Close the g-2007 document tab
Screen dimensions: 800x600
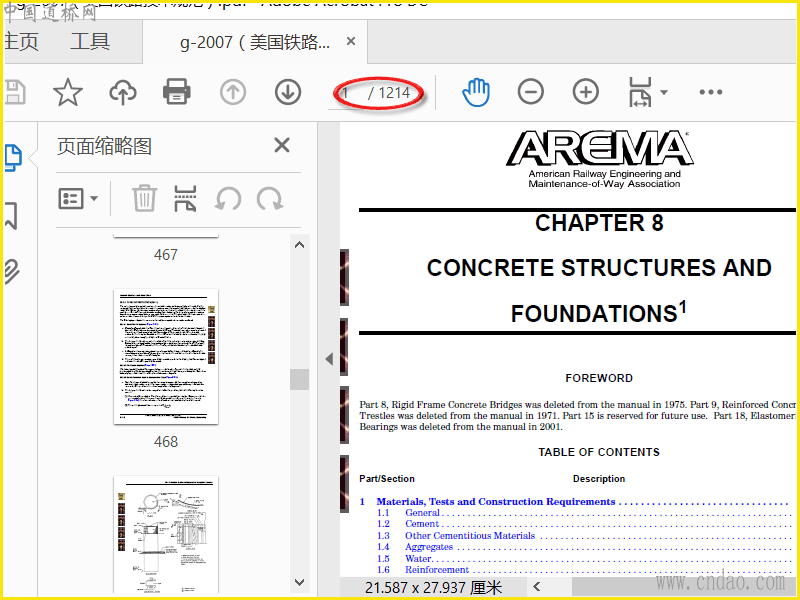pos(351,41)
